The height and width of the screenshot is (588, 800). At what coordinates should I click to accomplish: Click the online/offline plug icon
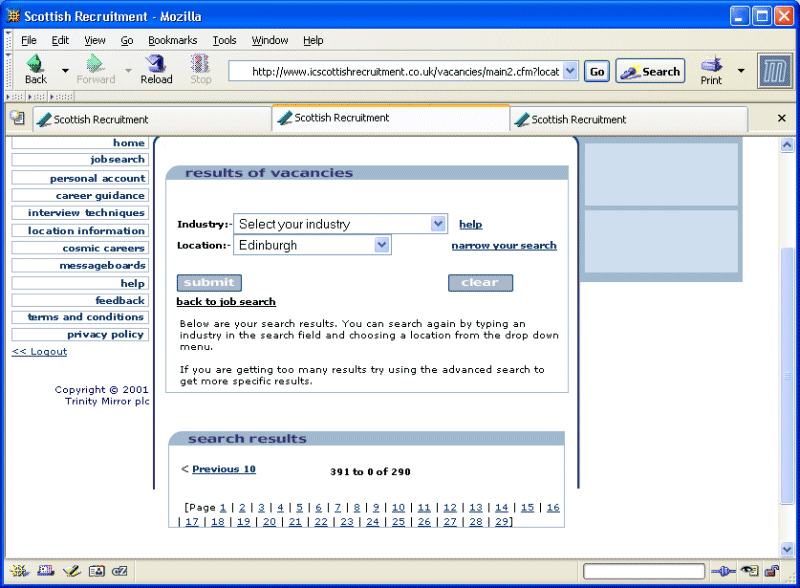point(723,571)
